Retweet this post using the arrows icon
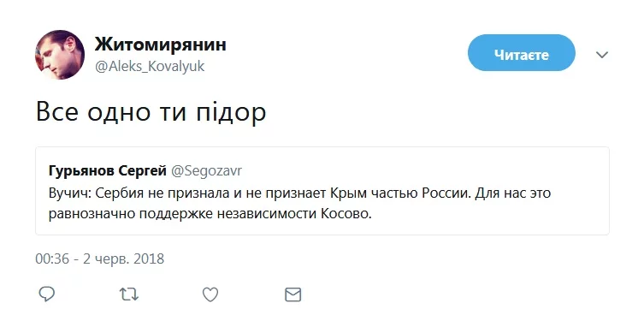644x321 pixels. pyautogui.click(x=129, y=294)
